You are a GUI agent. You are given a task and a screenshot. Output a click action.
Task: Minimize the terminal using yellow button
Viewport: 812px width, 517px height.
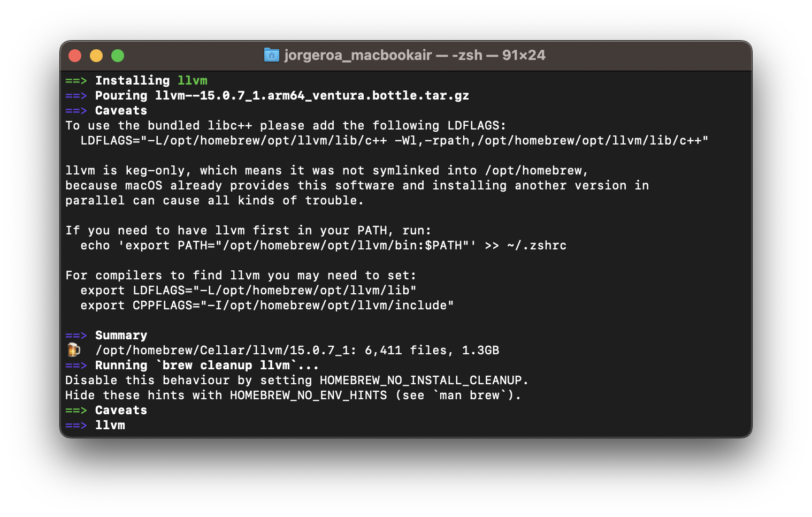click(96, 56)
